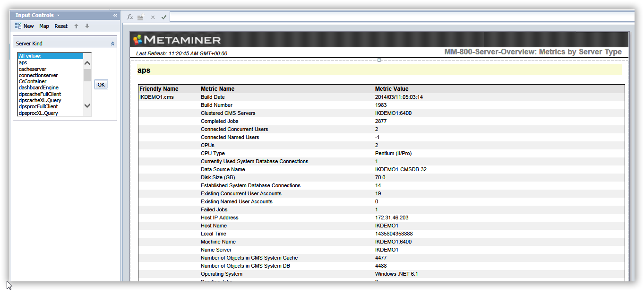Click the value 1983
This screenshot has width=644, height=296.
[381, 105]
